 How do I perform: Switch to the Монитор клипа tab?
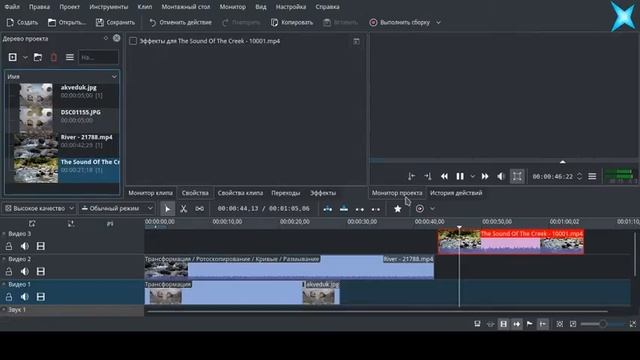point(151,193)
